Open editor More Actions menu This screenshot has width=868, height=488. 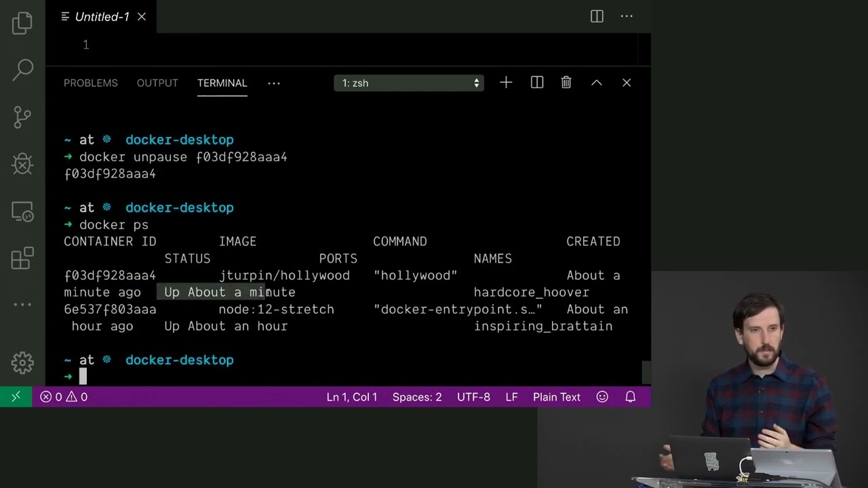tap(627, 16)
